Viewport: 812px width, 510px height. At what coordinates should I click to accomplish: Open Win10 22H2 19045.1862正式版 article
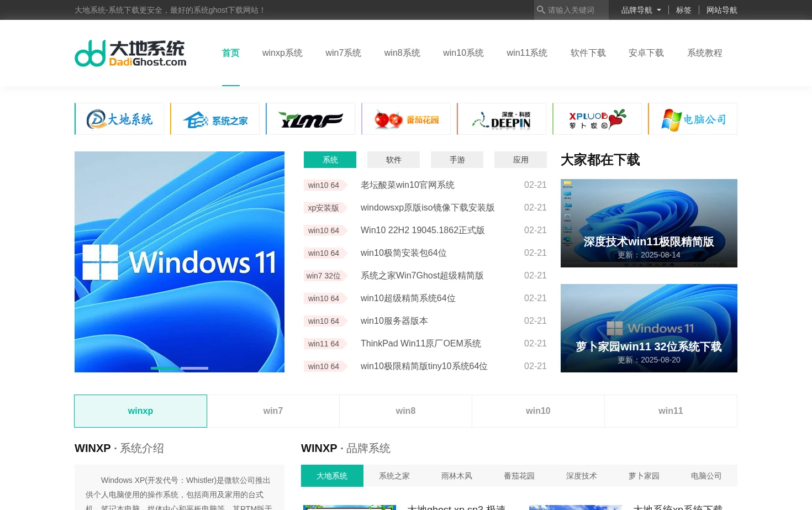pyautogui.click(x=423, y=230)
